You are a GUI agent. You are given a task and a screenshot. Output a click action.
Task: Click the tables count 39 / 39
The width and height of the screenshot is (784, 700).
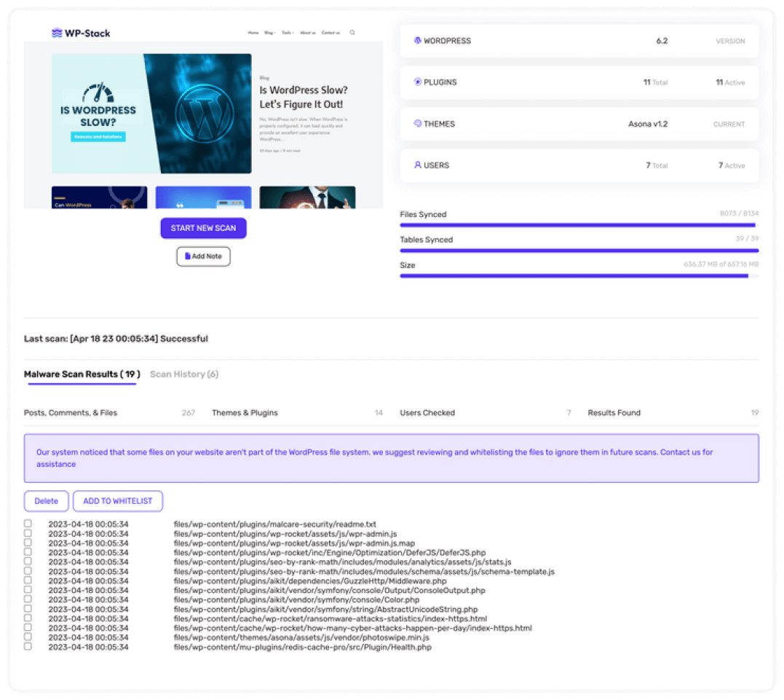(747, 239)
